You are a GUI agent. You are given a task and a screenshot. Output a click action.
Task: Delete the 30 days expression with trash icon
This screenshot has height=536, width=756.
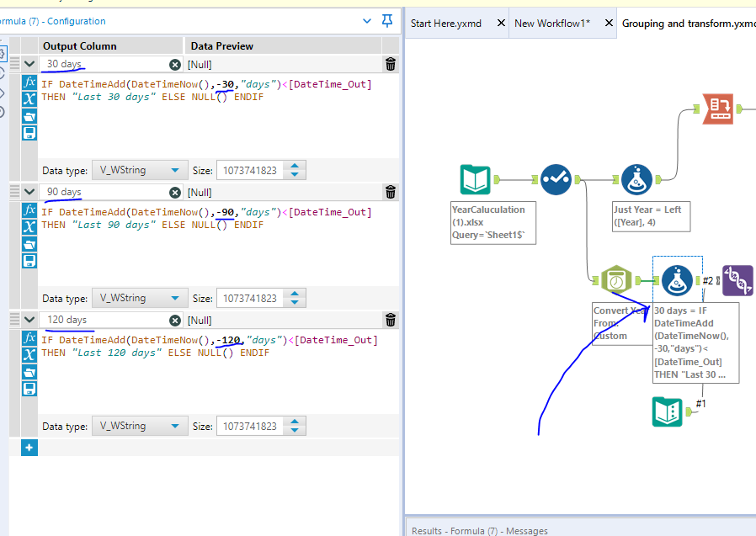pyautogui.click(x=391, y=64)
